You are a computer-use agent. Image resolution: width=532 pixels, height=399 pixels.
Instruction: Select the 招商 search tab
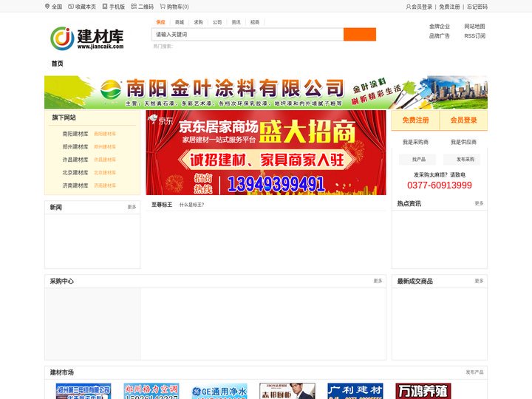[255, 22]
